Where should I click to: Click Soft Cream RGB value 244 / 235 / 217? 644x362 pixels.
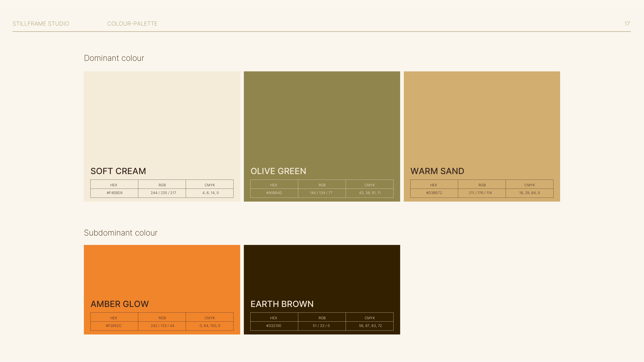163,193
